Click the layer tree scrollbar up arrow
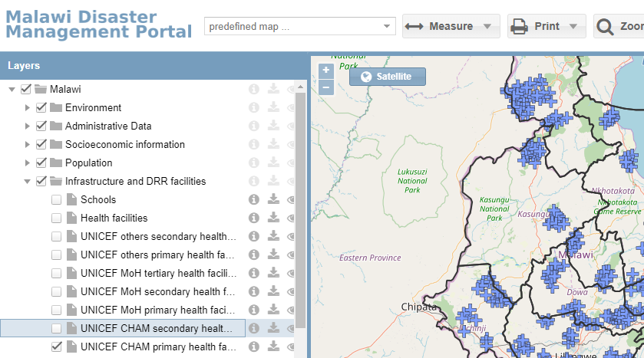This screenshot has width=644, height=358. coord(300,87)
